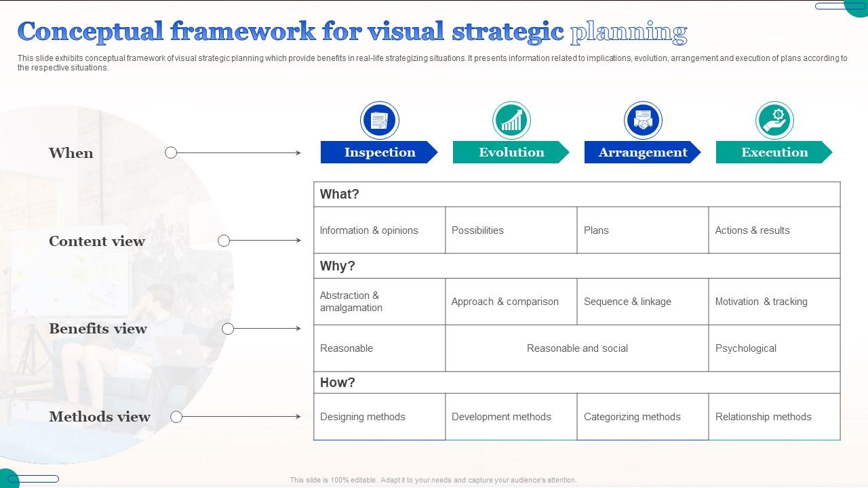
Task: Click the What? section header row
Action: coord(576,195)
